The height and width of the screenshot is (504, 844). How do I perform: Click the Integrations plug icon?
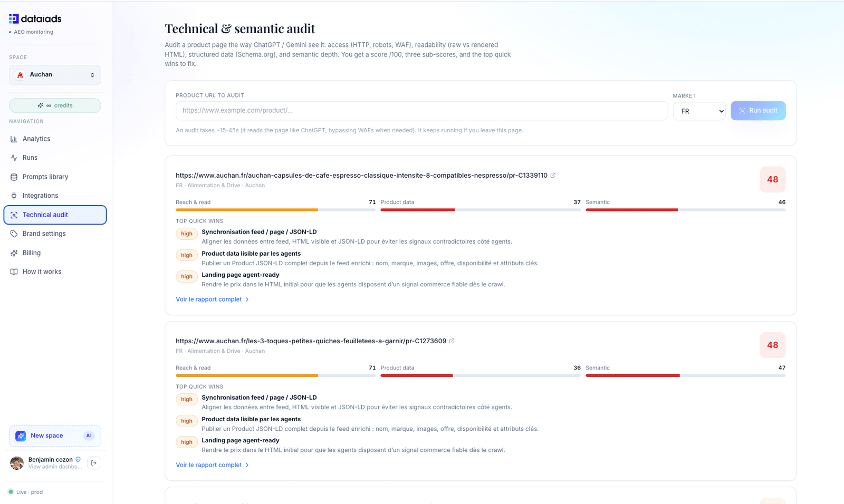[x=14, y=196]
